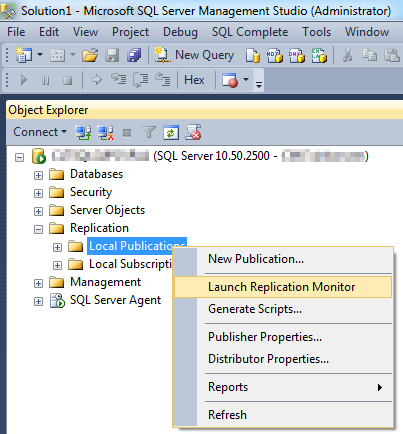This screenshot has height=434, width=403.
Task: Open the Breakpoints window dropdown arrow
Action: (x=246, y=79)
